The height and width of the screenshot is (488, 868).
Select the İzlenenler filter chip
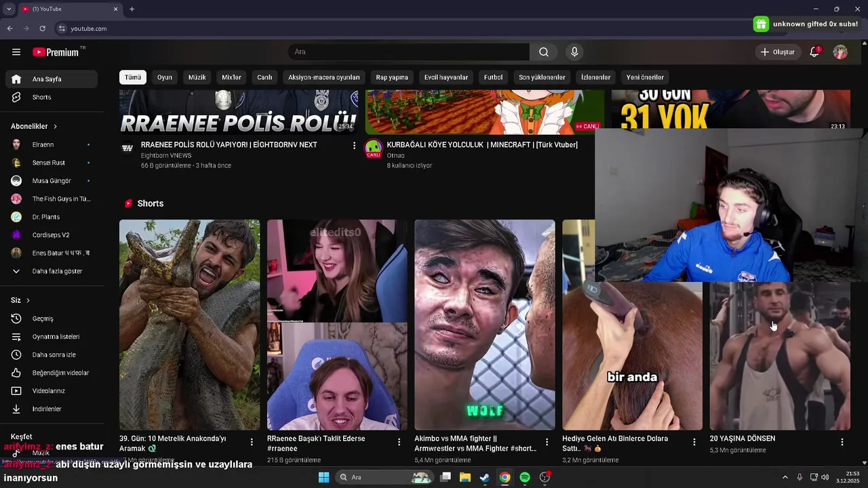pos(595,77)
